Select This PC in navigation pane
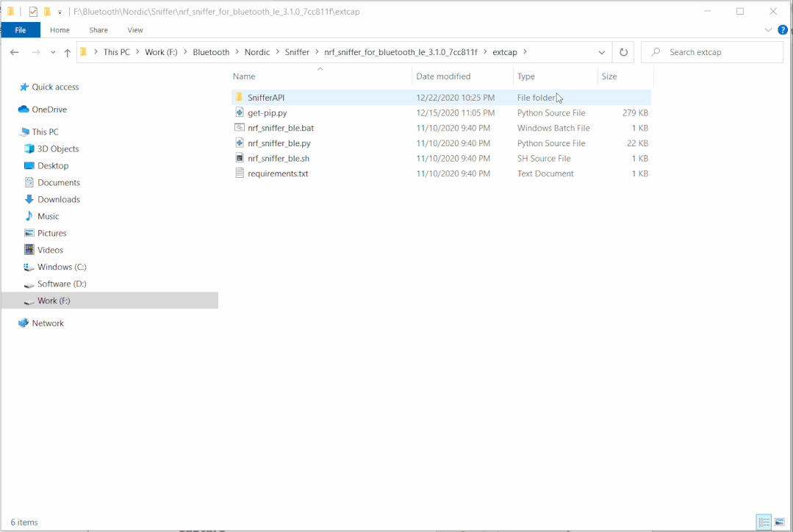This screenshot has height=532, width=793. coord(45,132)
